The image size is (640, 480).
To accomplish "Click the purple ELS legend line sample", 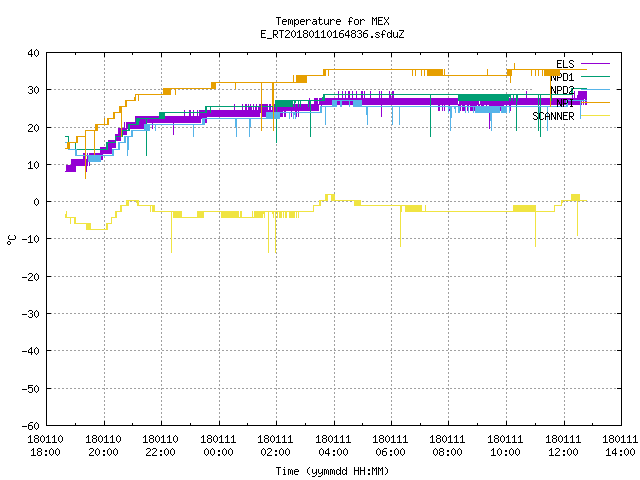I will [595, 64].
